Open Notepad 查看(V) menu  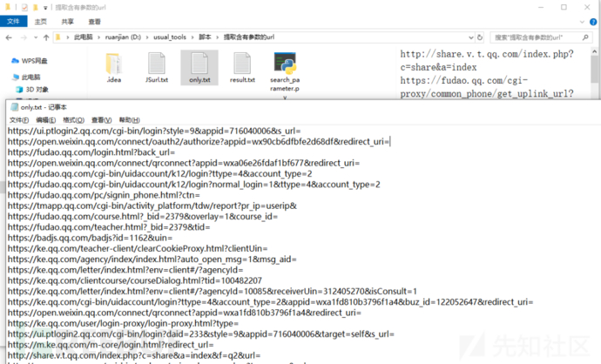pyautogui.click(x=102, y=120)
